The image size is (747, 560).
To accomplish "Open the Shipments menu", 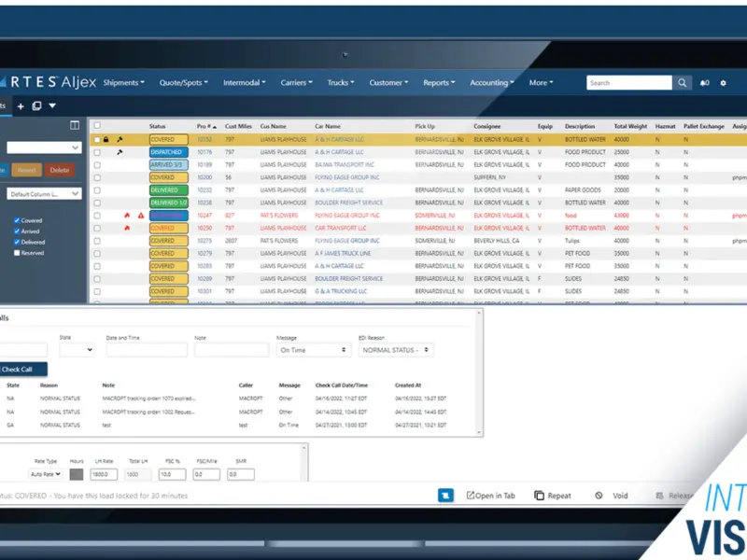I will point(123,83).
